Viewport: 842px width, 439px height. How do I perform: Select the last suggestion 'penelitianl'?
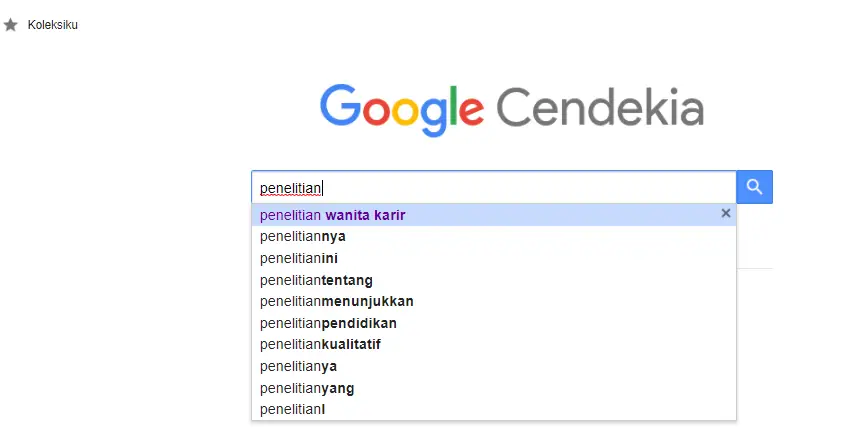[293, 410]
